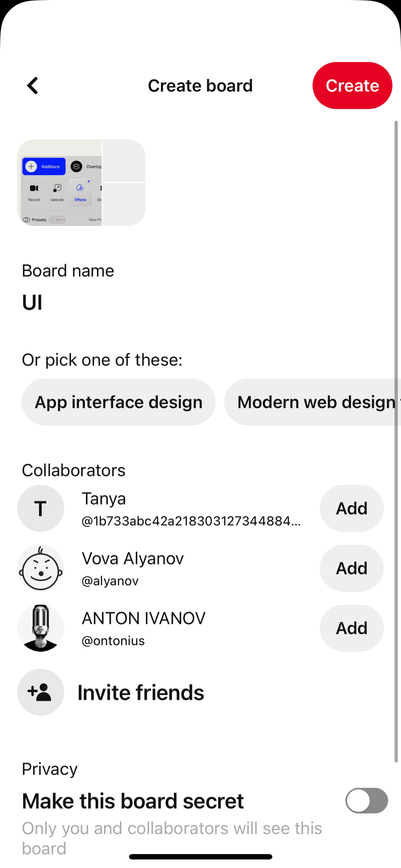Toggle Make this board secret switch
The height and width of the screenshot is (868, 401).
tap(367, 801)
